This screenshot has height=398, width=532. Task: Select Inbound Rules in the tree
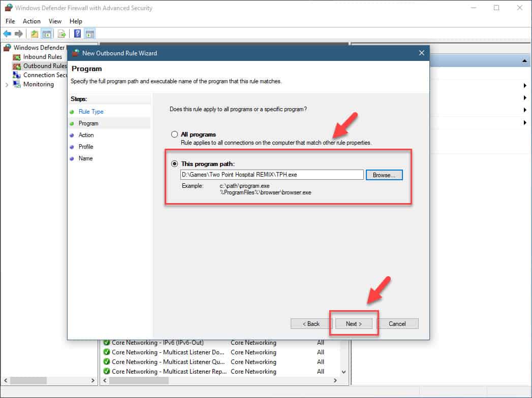43,57
